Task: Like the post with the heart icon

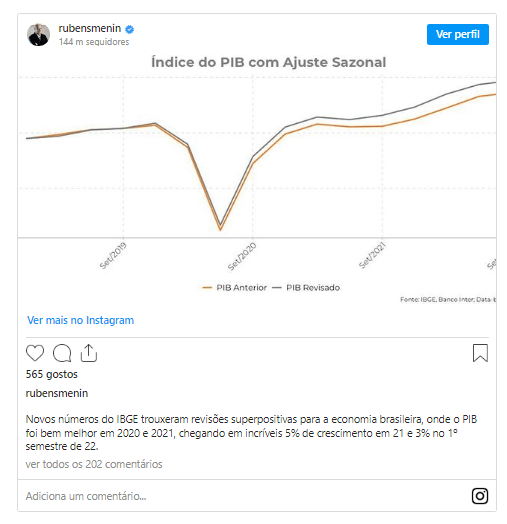Action: tap(35, 353)
